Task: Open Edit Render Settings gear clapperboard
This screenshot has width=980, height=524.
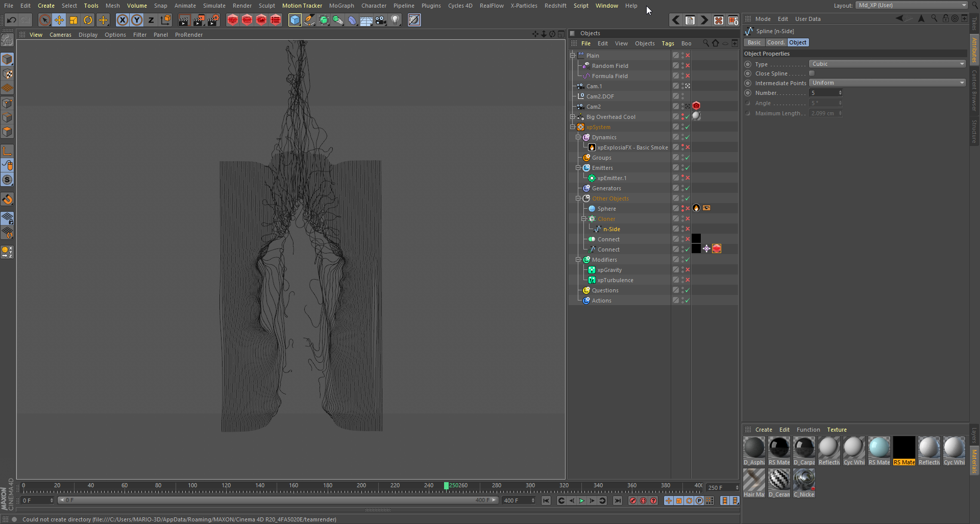Action: tap(213, 20)
